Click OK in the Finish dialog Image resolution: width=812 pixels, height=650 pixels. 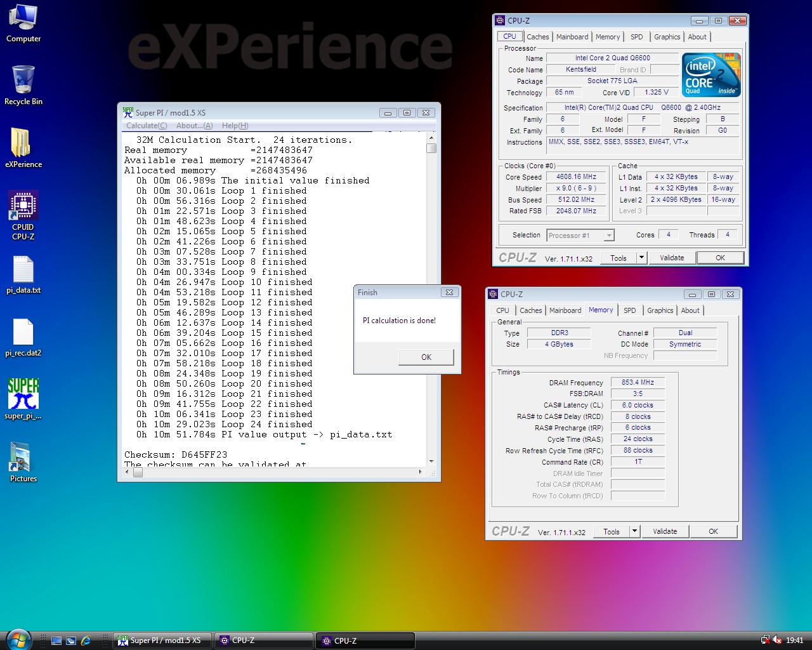pyautogui.click(x=426, y=357)
